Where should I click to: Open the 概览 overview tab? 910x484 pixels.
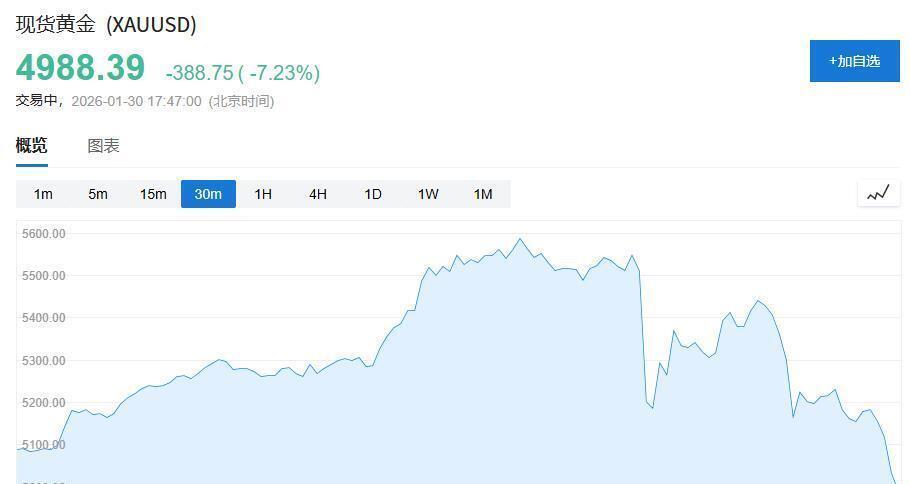(x=31, y=146)
